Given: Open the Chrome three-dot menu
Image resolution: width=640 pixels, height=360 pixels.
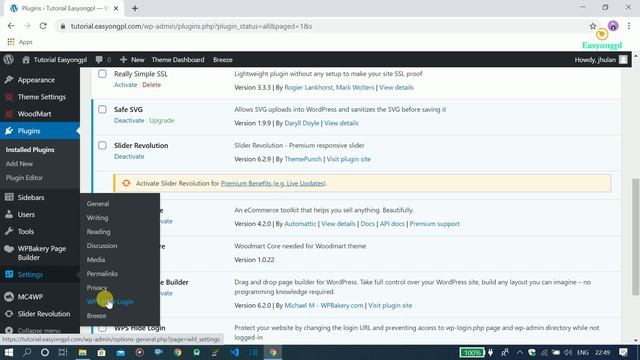Looking at the screenshot, I should click(629, 26).
